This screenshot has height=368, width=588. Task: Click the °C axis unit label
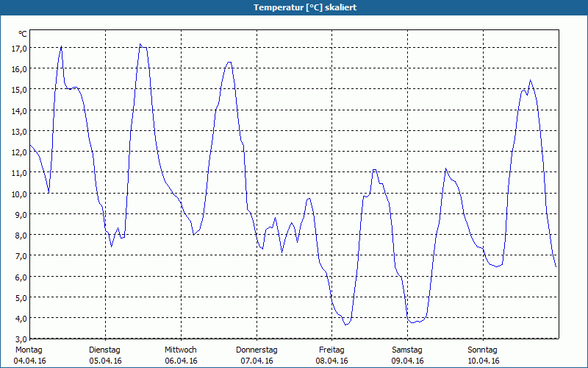coord(23,34)
